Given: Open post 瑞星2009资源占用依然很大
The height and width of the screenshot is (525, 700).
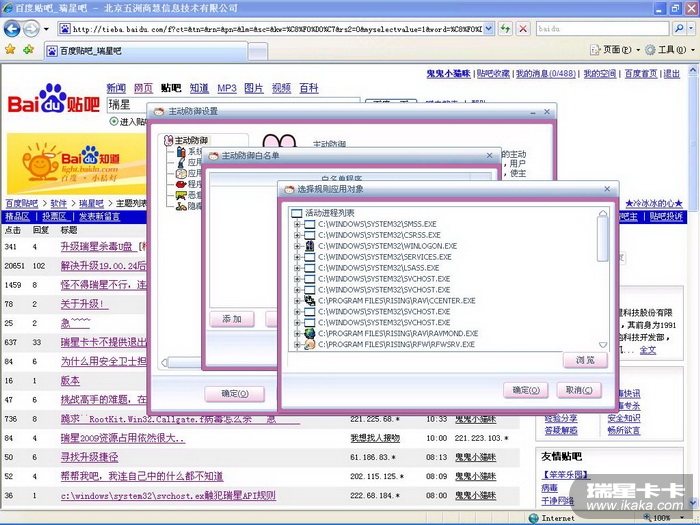Looking at the screenshot, I should pos(122,438).
